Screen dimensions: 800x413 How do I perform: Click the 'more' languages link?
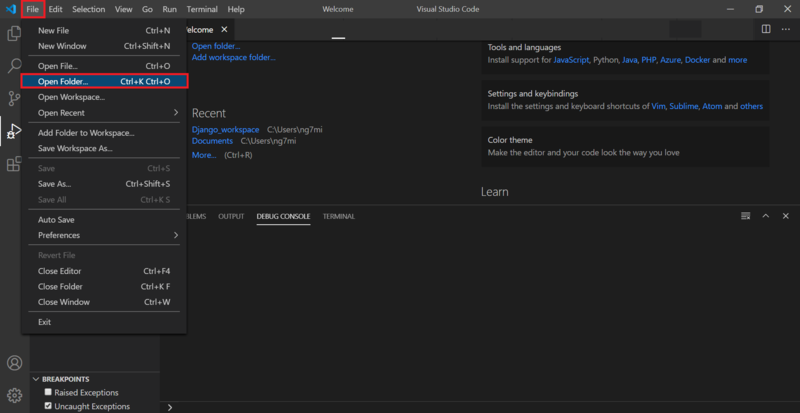coord(737,60)
